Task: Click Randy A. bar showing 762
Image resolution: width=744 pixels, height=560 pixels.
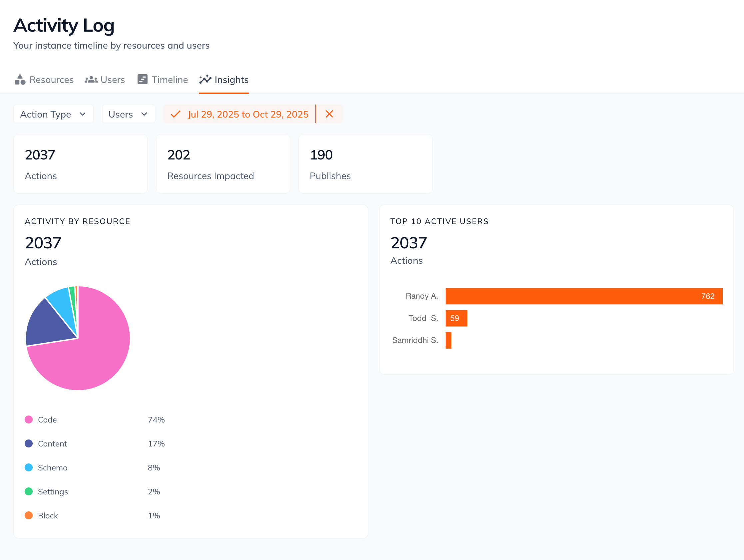Action: pyautogui.click(x=583, y=296)
